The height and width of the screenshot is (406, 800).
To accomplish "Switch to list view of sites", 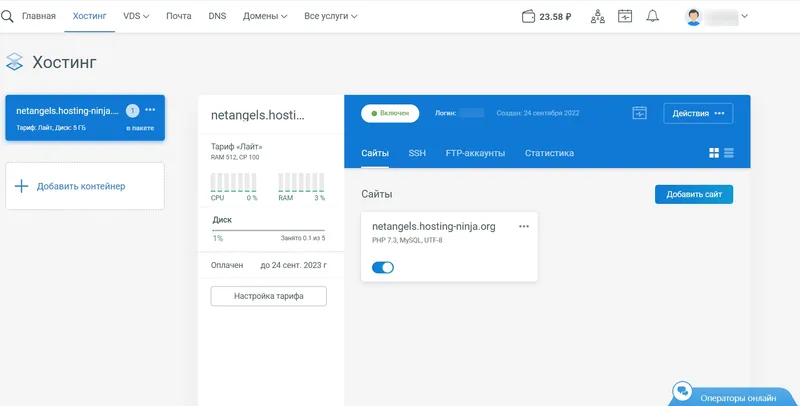I will (x=729, y=153).
